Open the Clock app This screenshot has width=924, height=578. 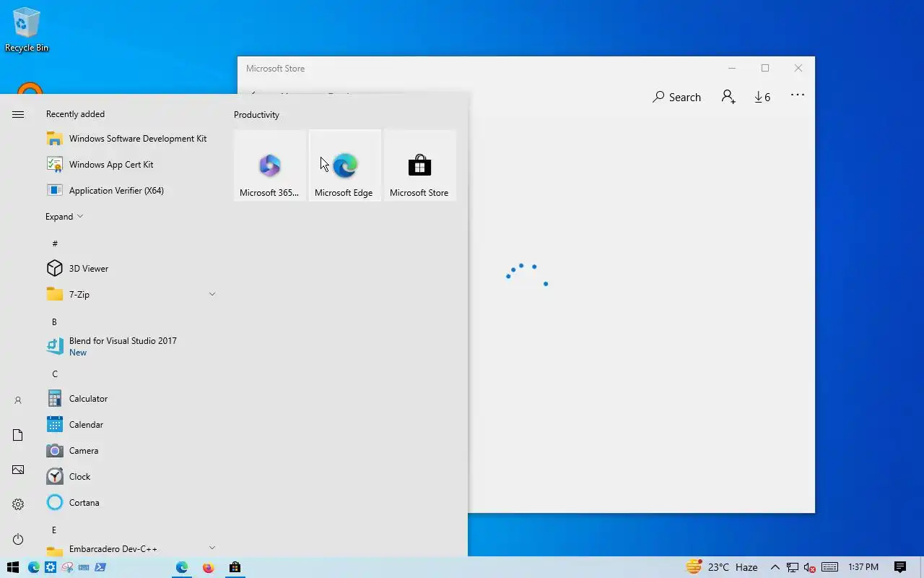[131, 477]
